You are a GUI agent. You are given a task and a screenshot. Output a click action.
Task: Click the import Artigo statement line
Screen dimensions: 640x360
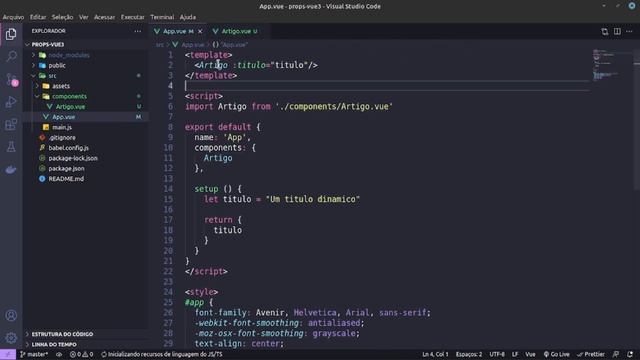click(x=289, y=107)
